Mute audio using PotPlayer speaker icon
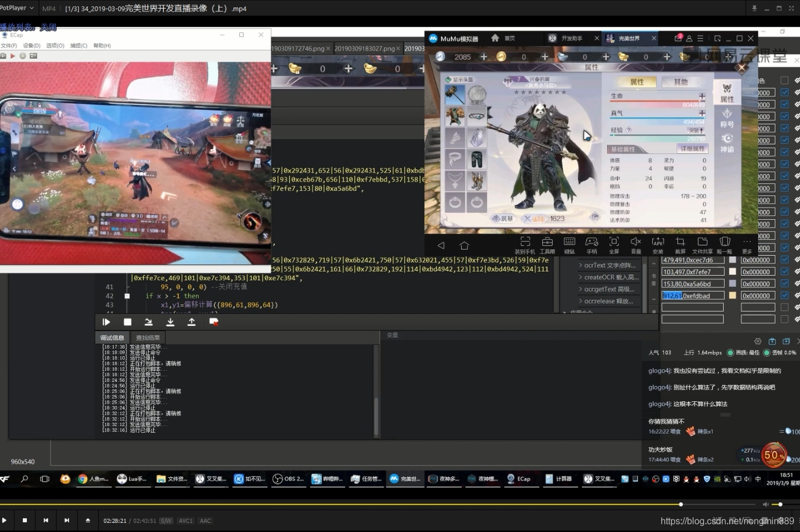 tap(766, 504)
